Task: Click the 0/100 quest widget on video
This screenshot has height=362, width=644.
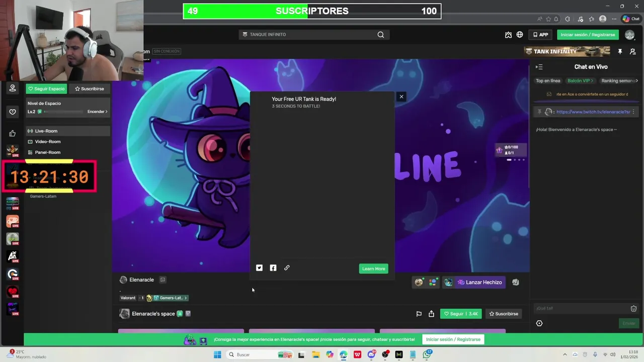Action: [x=511, y=150]
